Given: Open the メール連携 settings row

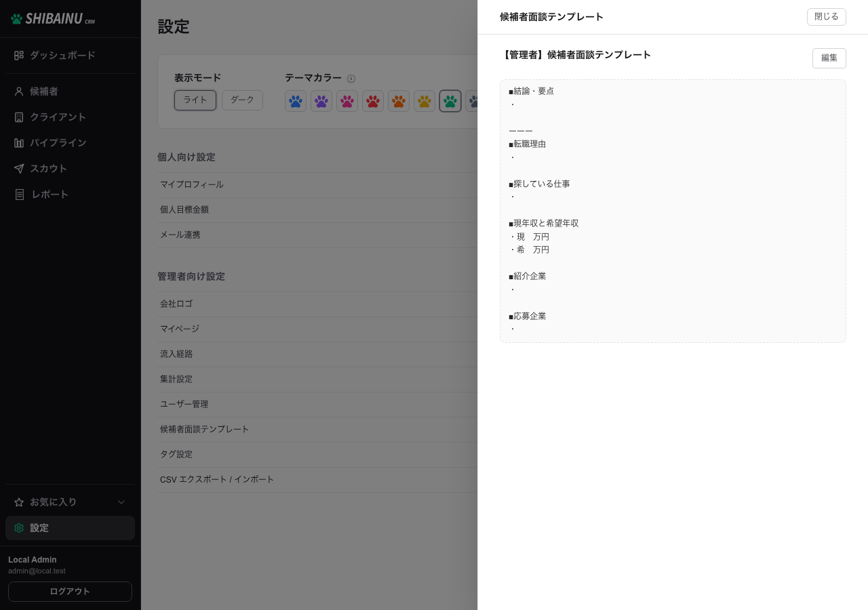Looking at the screenshot, I should pyautogui.click(x=317, y=235).
